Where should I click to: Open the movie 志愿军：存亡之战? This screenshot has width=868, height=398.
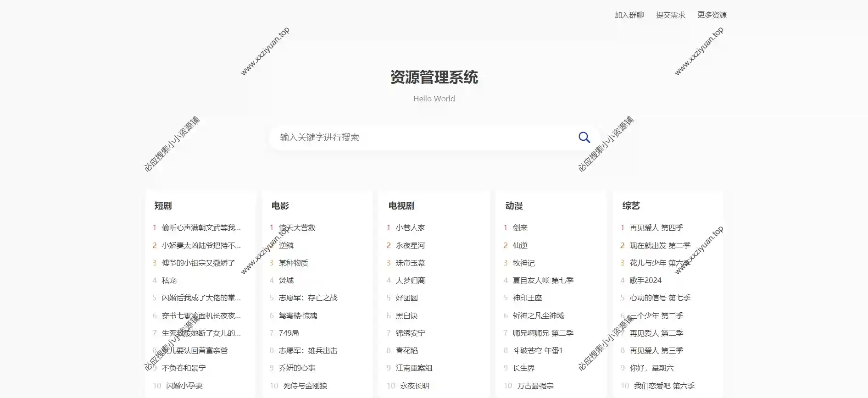[x=308, y=298]
